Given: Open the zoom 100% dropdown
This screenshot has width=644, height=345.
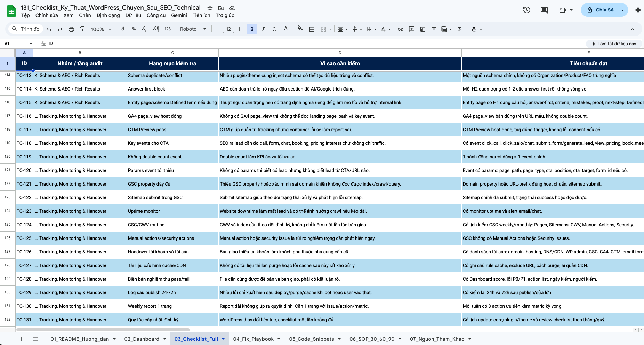Looking at the screenshot, I should [x=101, y=29].
